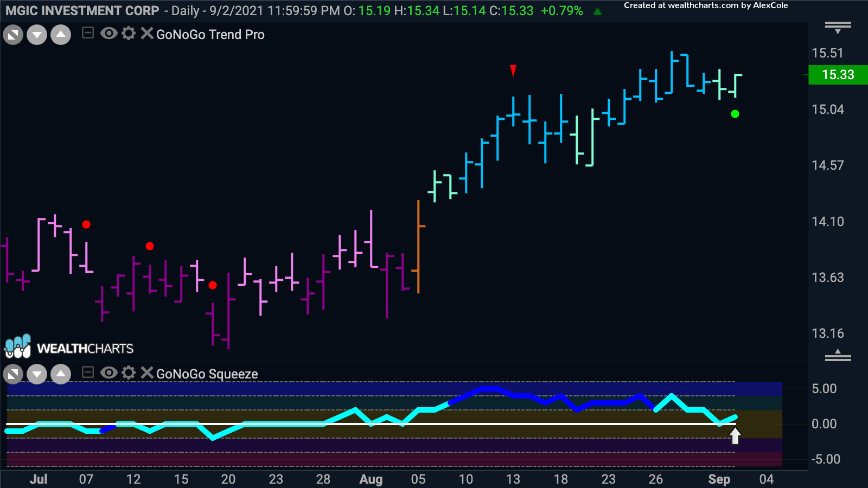Click the current price tag 15.33
Image resolution: width=868 pixels, height=488 pixels.
[838, 75]
